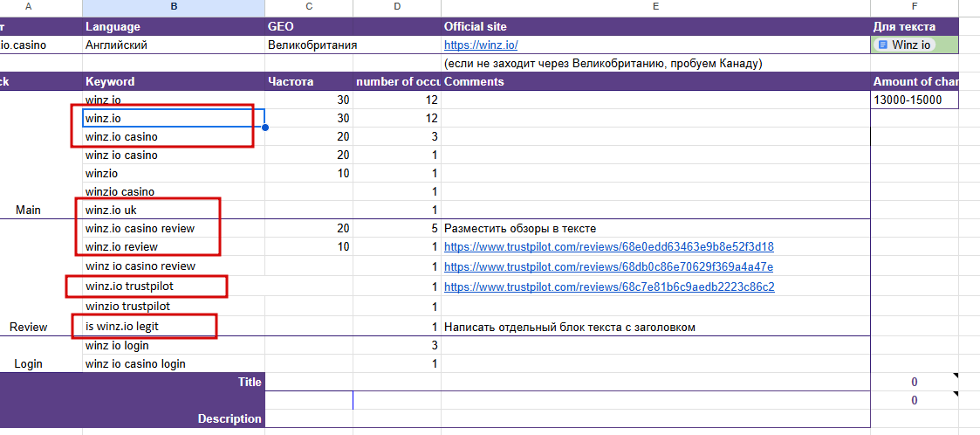
Task: Select the "Частота" header cell
Action: coord(309,81)
